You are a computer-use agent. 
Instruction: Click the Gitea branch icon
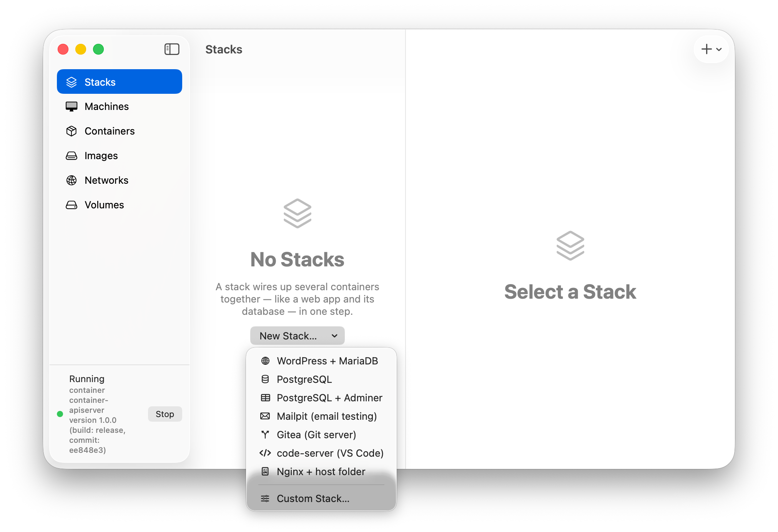pos(265,435)
